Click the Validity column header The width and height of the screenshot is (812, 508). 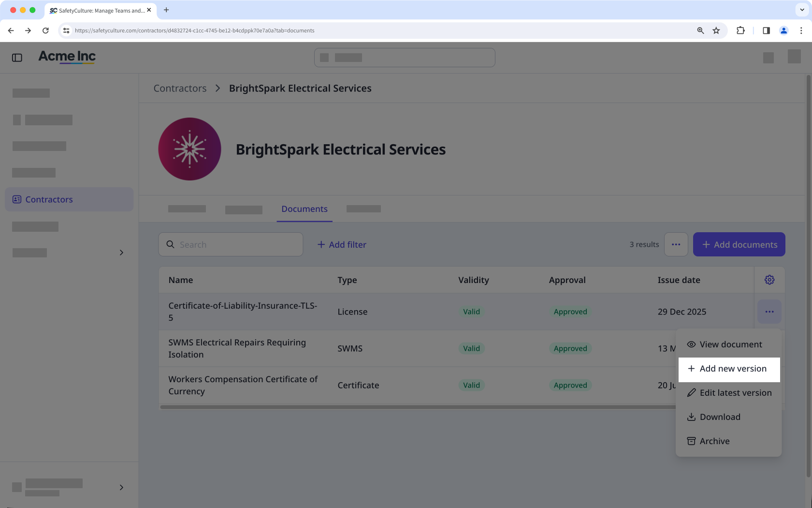click(474, 280)
